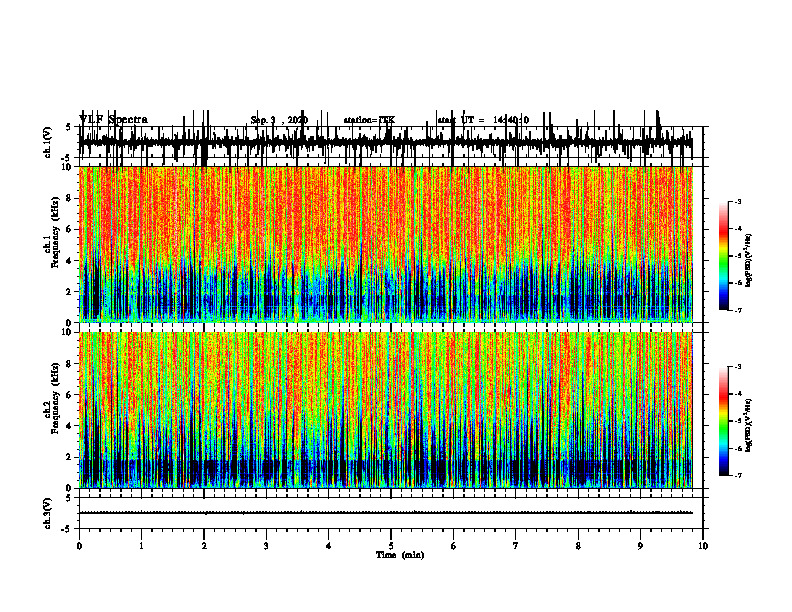Viewport: 792px width, 612px height.
Task: Click the ch.2 color bar log(PSD) label
Action: tap(748, 426)
